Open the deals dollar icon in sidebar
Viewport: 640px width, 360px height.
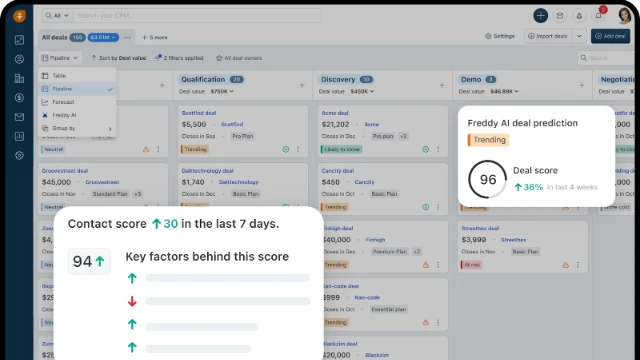coord(19,98)
